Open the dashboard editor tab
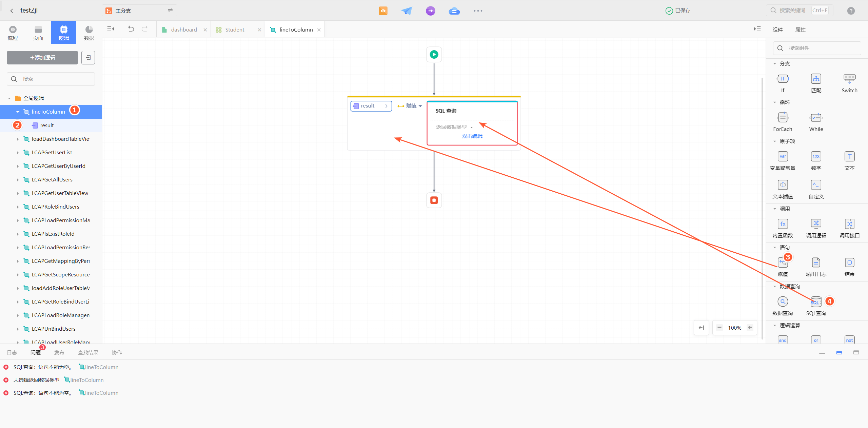Screen dimensions: 868x428 click(183, 30)
